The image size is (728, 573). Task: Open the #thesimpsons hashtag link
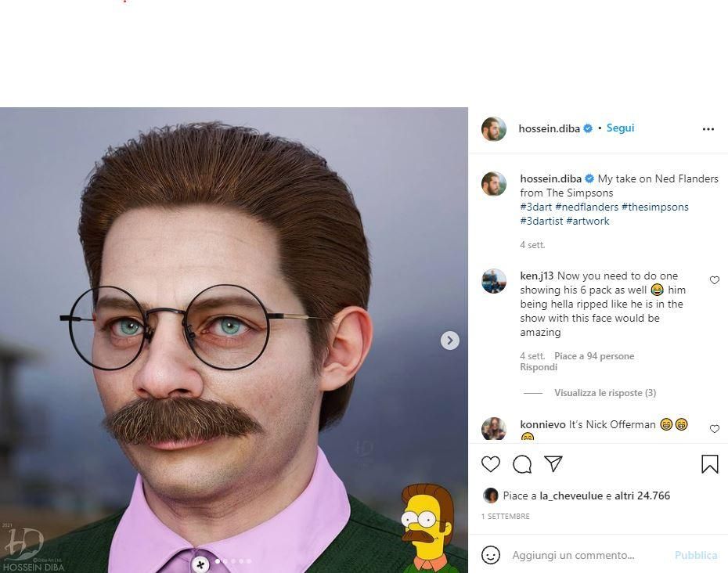pyautogui.click(x=654, y=207)
